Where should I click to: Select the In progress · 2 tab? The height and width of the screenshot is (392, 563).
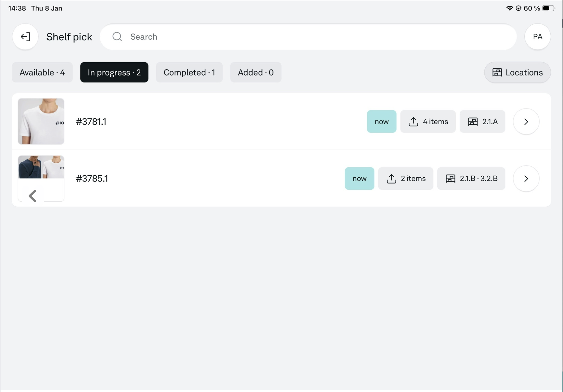click(x=114, y=72)
